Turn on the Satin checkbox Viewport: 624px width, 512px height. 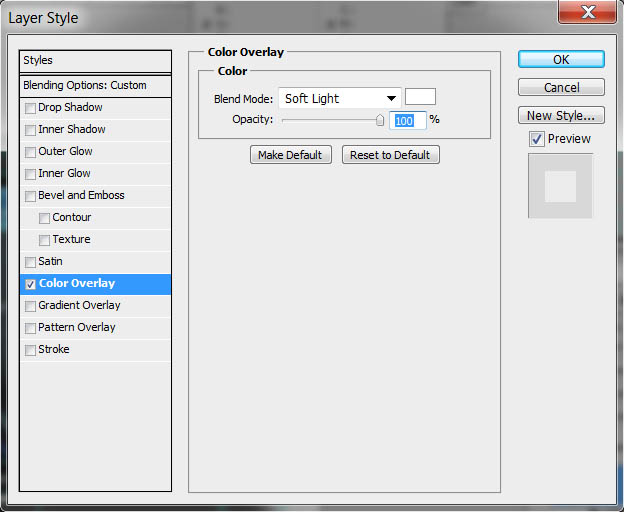tap(30, 262)
